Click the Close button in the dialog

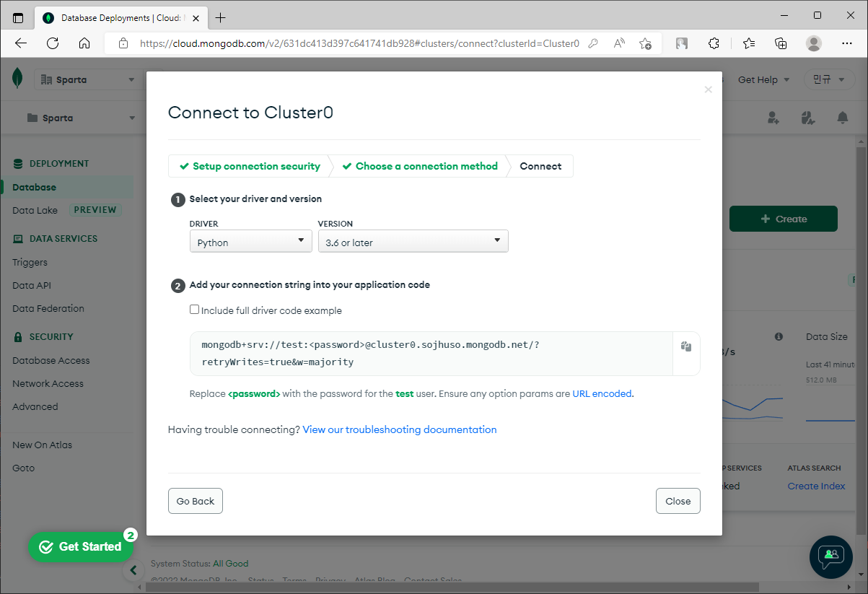678,501
